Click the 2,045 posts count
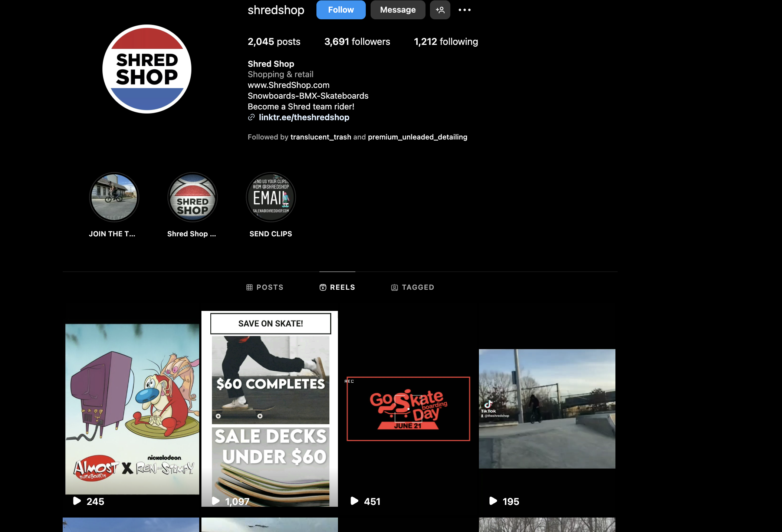The image size is (782, 532). [x=274, y=42]
